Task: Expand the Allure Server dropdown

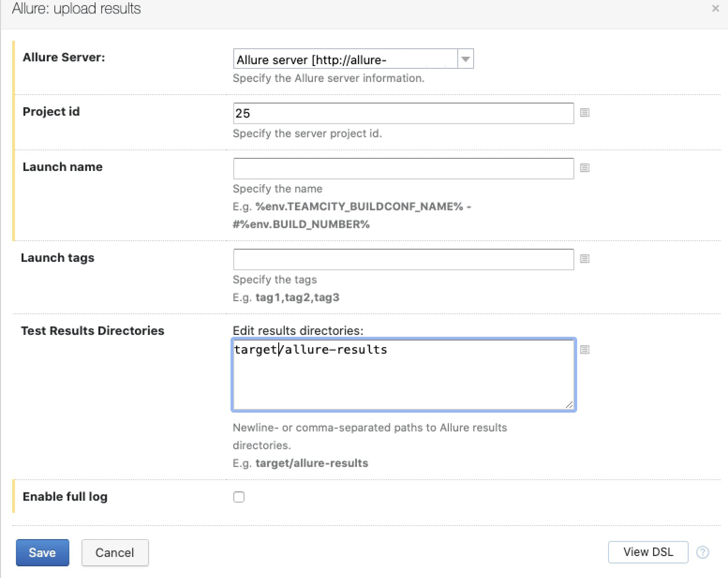Action: point(465,59)
